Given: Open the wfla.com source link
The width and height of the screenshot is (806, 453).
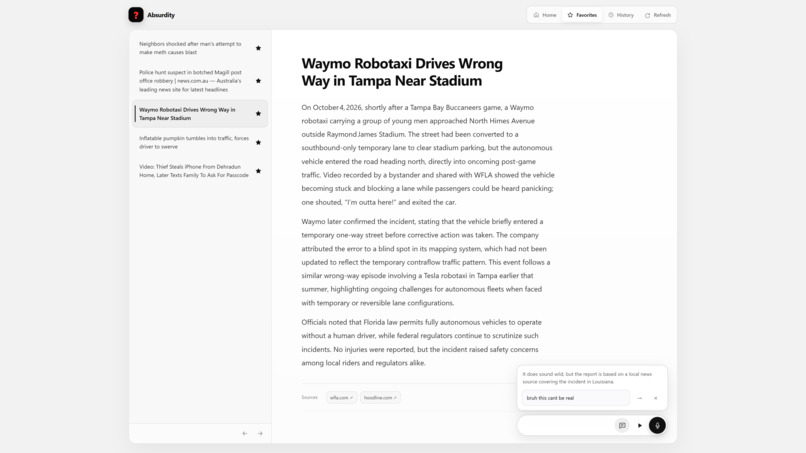Looking at the screenshot, I should 341,397.
